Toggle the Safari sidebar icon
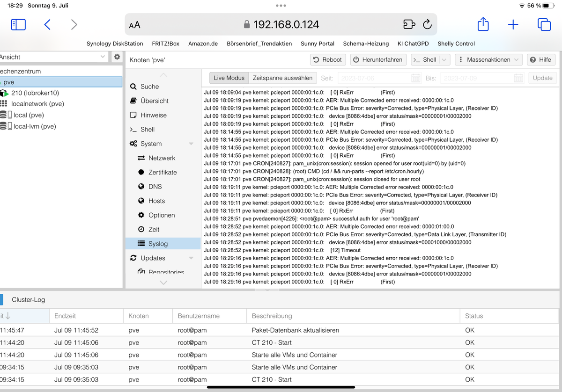562x392 pixels. 18,24
